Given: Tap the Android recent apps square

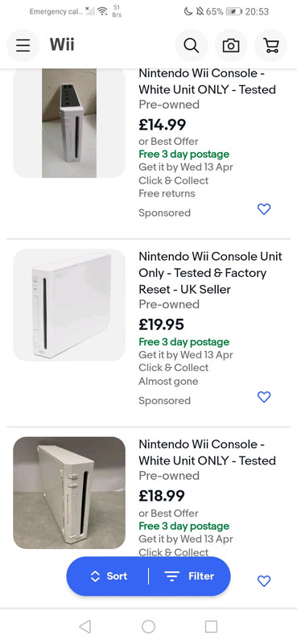Looking at the screenshot, I should 211,626.
